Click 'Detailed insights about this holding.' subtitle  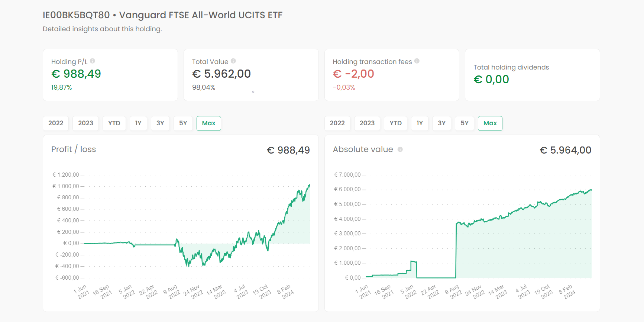coord(102,29)
